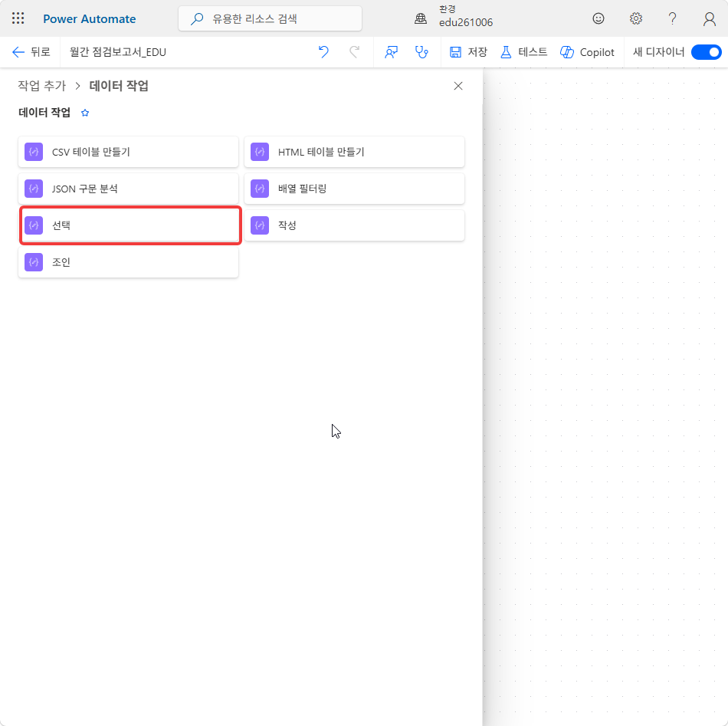728x726 pixels.
Task: Undo the last change
Action: click(323, 52)
